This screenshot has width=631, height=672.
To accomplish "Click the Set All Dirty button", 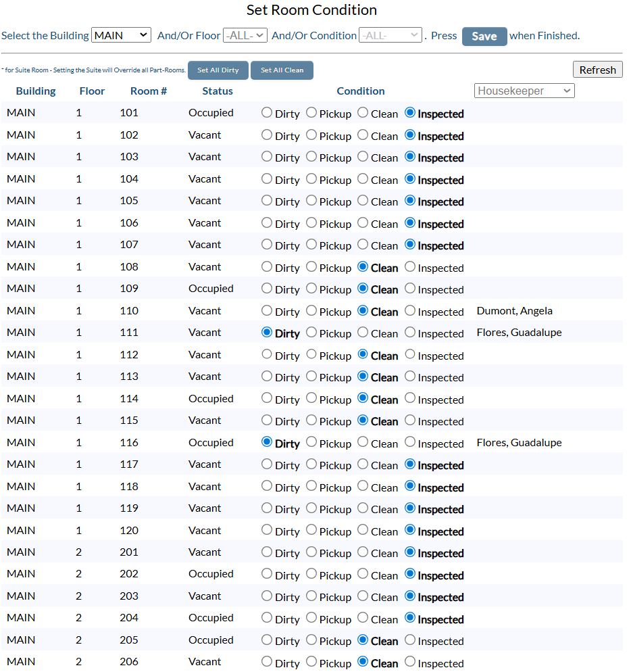I will click(x=218, y=70).
